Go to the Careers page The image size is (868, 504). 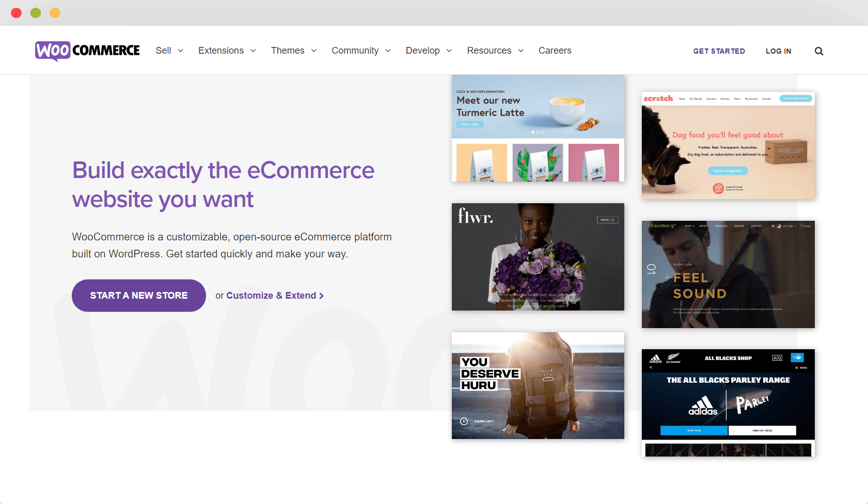pos(555,51)
